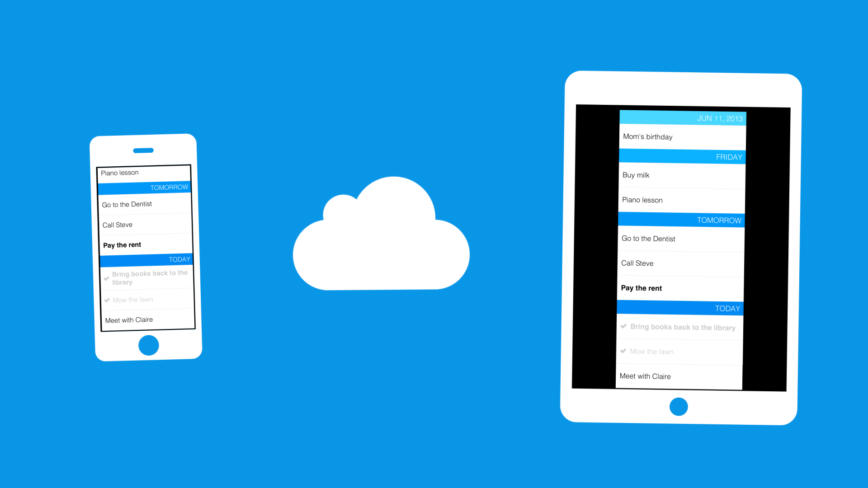Image resolution: width=868 pixels, height=488 pixels.
Task: Select Piano lesson task on iPad
Action: [681, 200]
